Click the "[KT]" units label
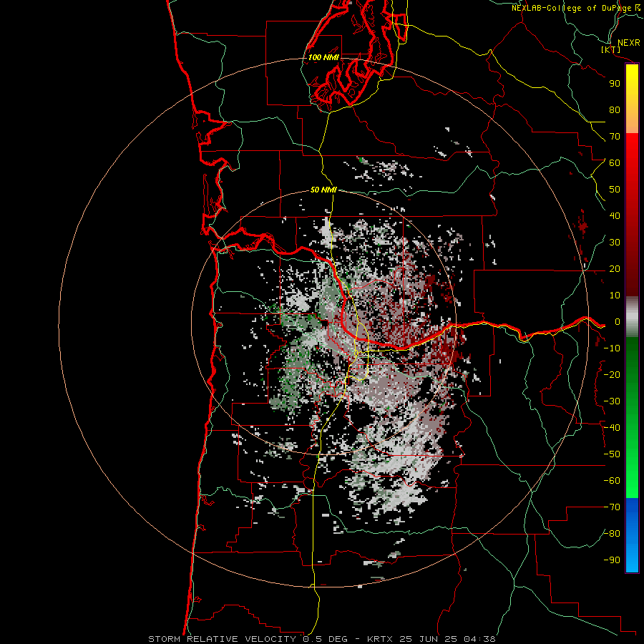This screenshot has width=644, height=644. click(x=611, y=49)
